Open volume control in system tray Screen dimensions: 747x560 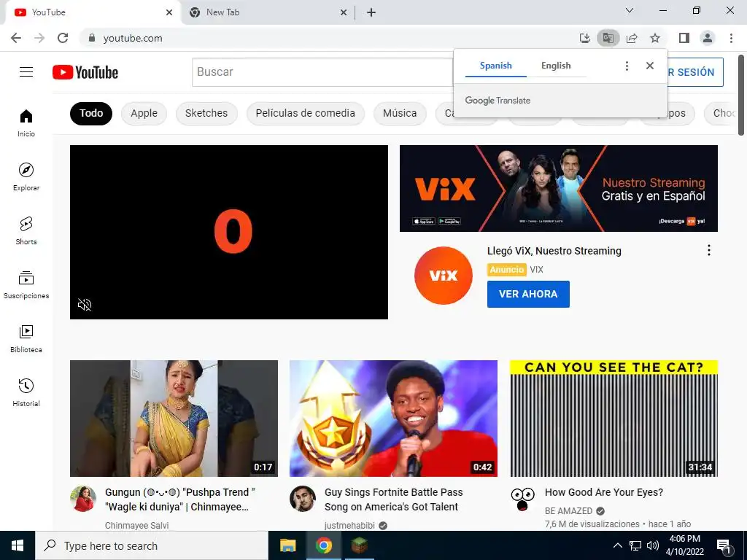click(x=653, y=545)
